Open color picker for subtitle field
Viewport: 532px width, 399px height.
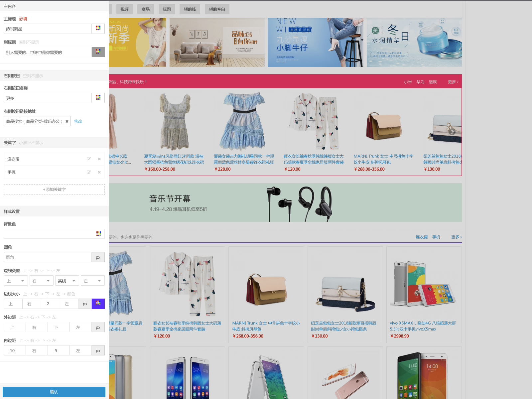98,52
